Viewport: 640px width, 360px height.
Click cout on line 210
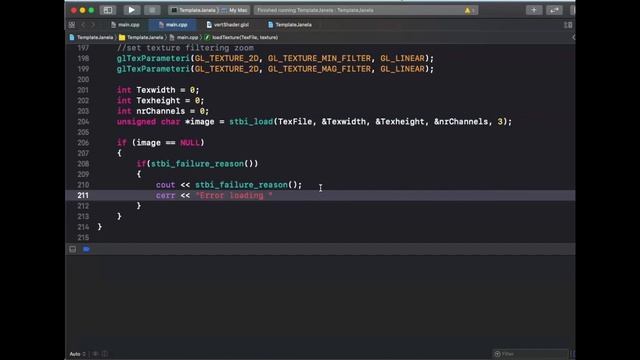[165, 185]
